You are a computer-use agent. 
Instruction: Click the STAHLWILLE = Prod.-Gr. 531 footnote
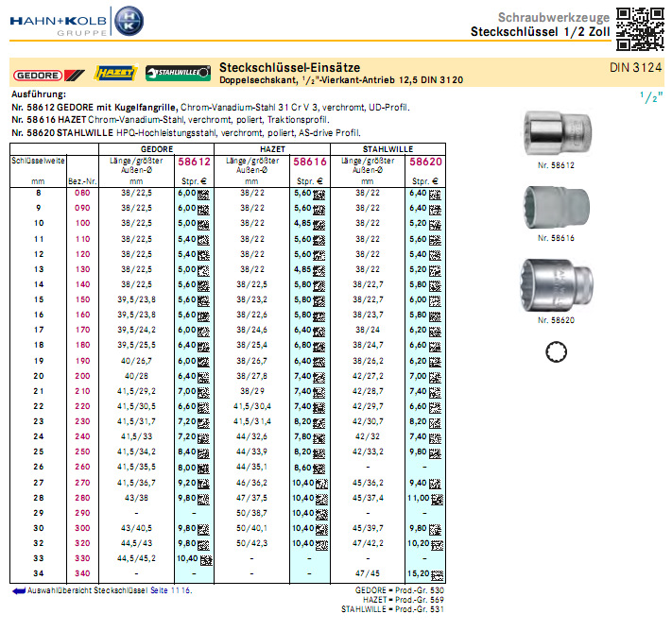tap(392, 609)
